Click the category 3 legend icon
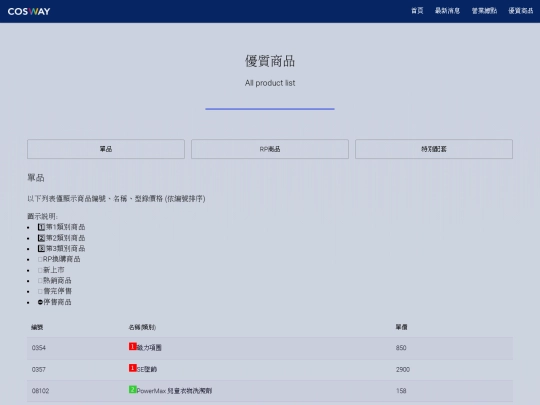The height and width of the screenshot is (405, 540). point(41,249)
